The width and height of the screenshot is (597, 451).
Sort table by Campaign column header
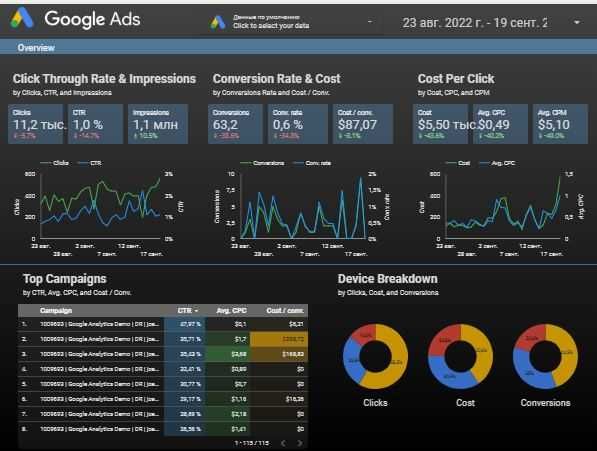(56, 311)
